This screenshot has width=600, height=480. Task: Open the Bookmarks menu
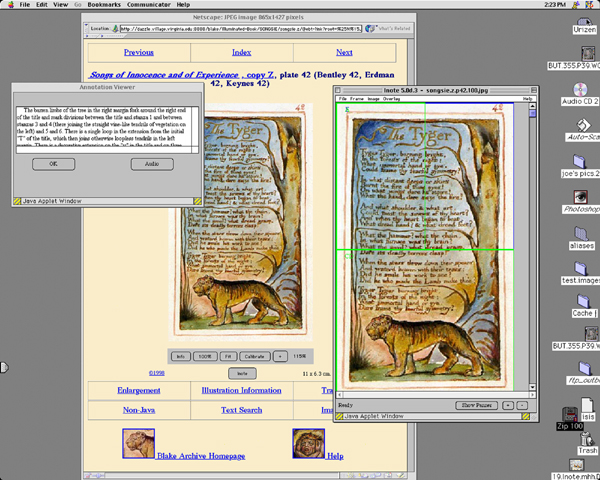click(x=104, y=5)
